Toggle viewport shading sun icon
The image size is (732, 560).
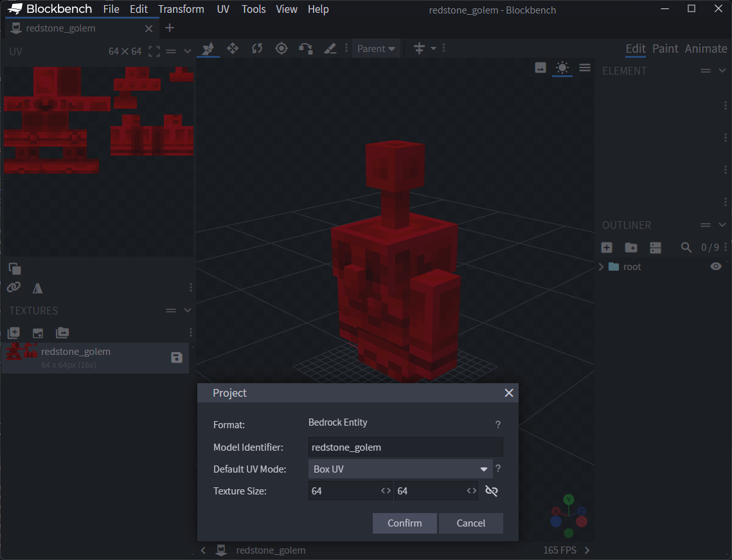coord(562,68)
